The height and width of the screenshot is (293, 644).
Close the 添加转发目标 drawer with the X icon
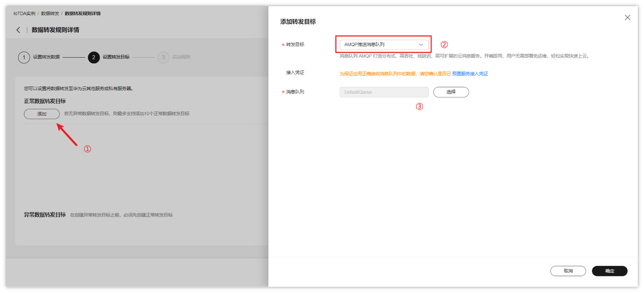[x=627, y=18]
